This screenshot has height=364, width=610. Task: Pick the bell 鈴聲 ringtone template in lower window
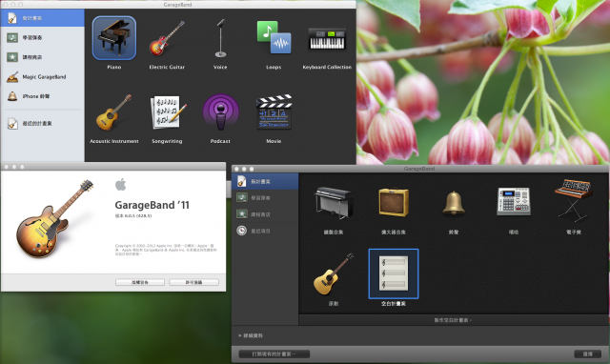tap(454, 203)
